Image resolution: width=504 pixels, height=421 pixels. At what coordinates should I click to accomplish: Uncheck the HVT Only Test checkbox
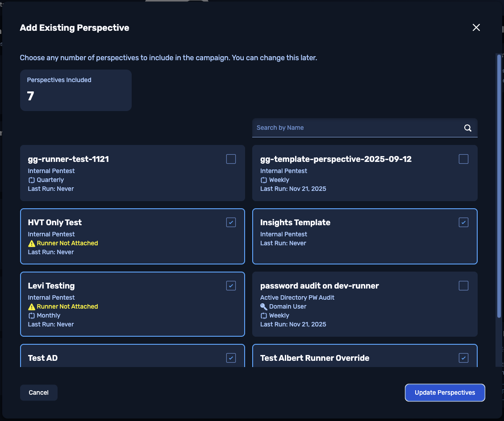pos(231,223)
